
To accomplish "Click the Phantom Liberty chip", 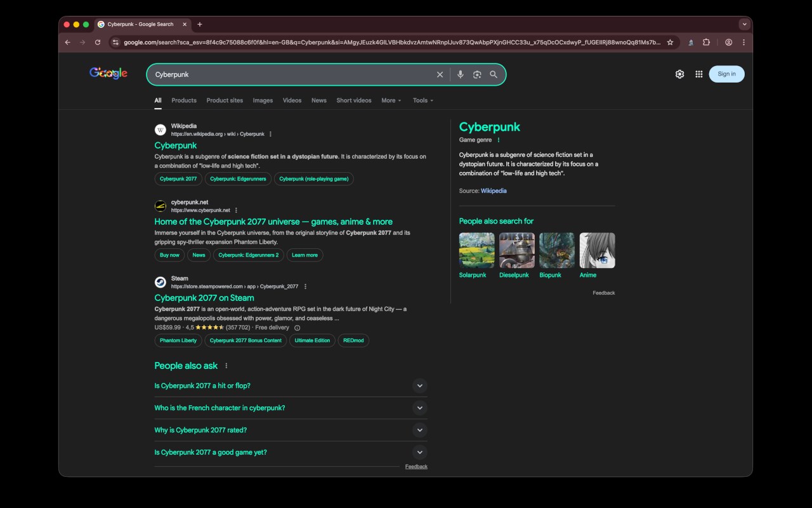I will [x=178, y=340].
